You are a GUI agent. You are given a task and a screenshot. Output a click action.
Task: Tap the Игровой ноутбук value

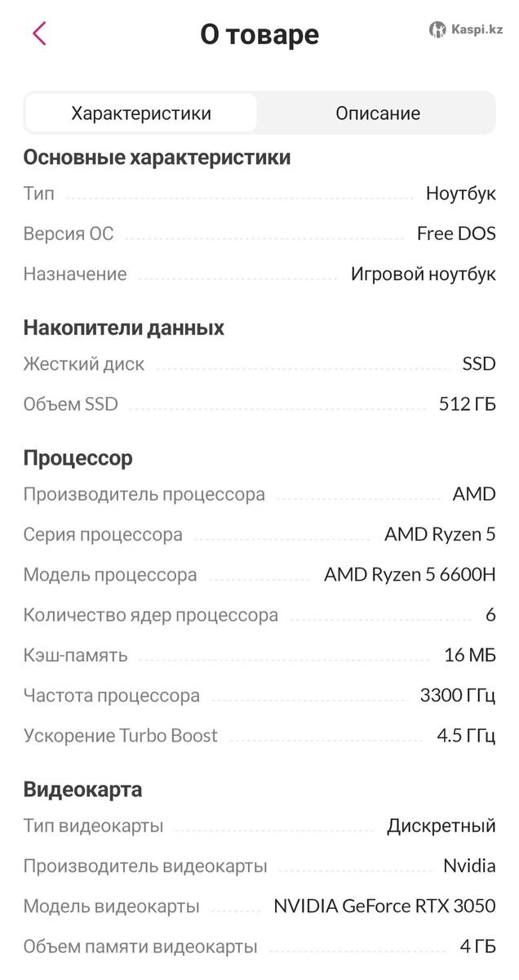(423, 274)
